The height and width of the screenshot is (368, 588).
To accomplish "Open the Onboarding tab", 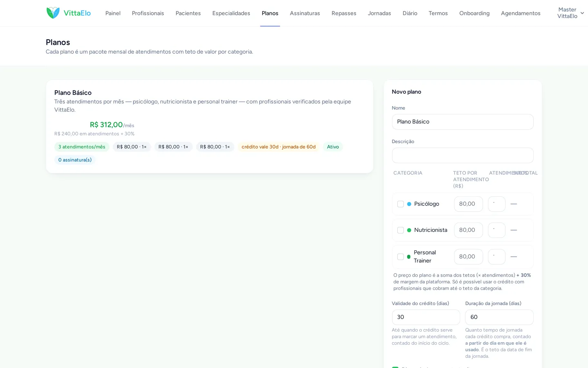I will click(x=474, y=13).
